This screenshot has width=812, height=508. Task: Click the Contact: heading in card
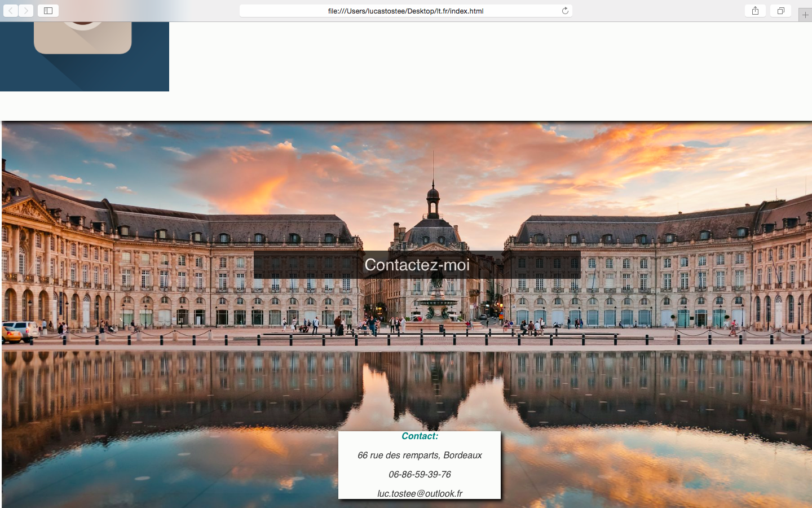click(420, 436)
